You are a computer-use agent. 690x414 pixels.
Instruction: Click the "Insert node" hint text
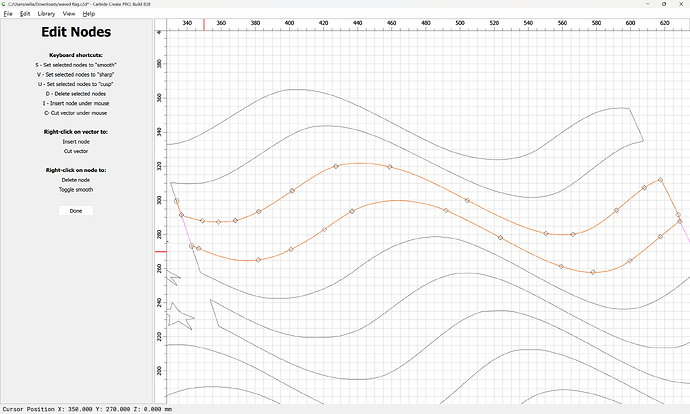click(76, 142)
